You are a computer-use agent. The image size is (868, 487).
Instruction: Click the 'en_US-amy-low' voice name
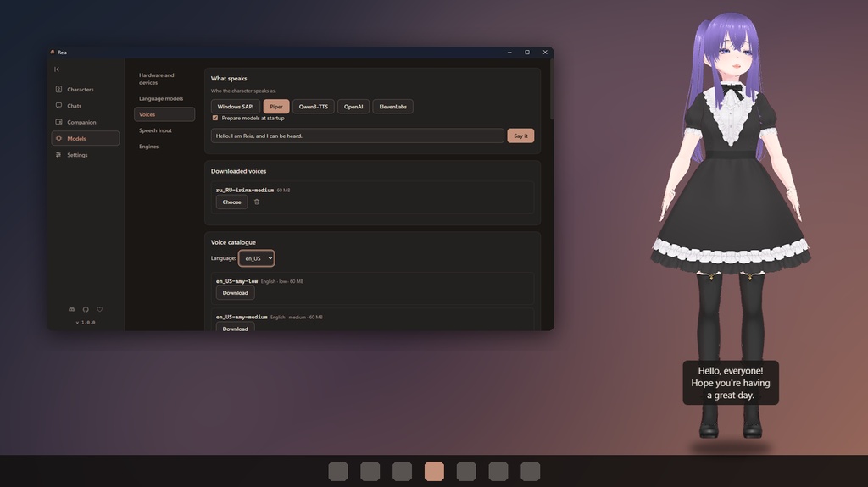point(237,281)
